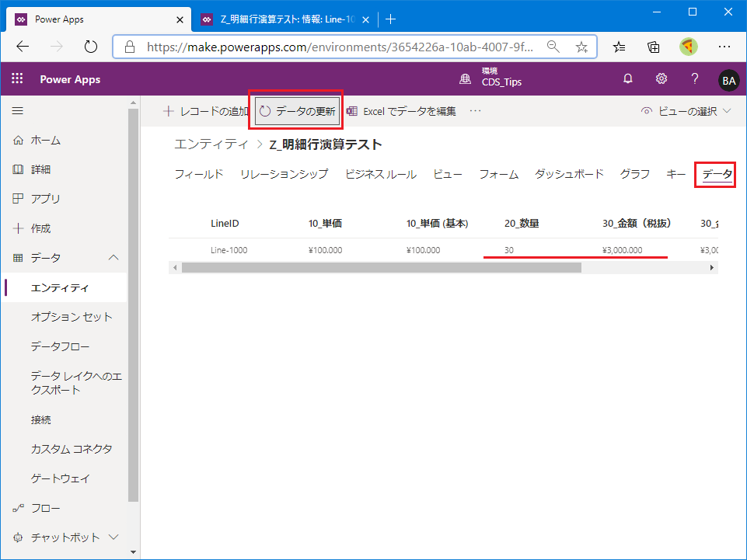Collapse the データ section in sidebar

pyautogui.click(x=113, y=258)
